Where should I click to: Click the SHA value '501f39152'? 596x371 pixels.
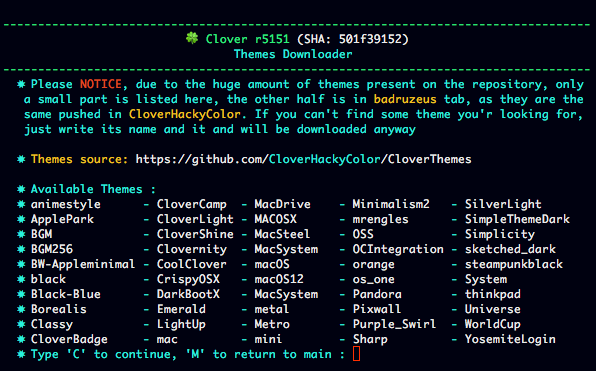click(371, 39)
